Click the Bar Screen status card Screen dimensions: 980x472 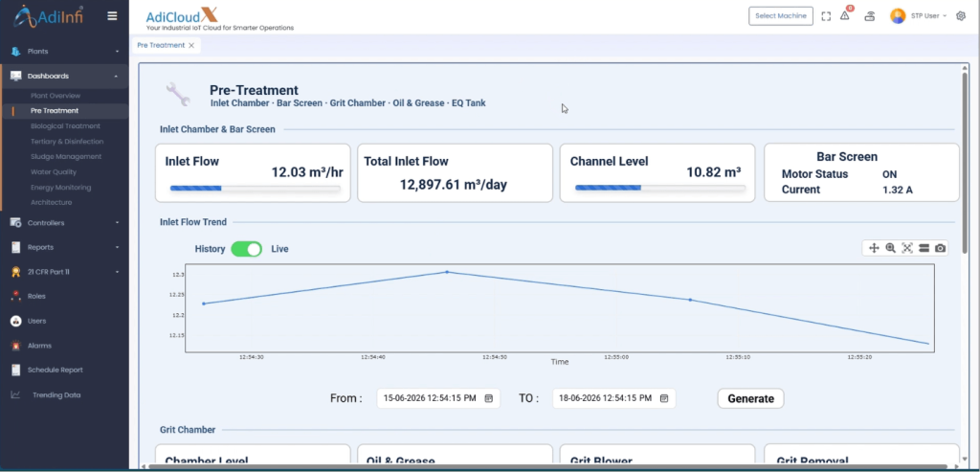tap(862, 172)
